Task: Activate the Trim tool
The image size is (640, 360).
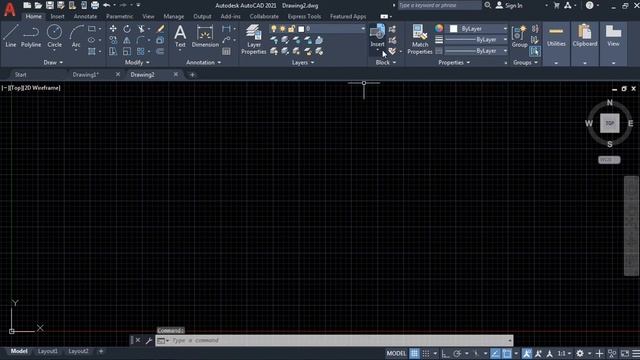Action: (x=141, y=29)
